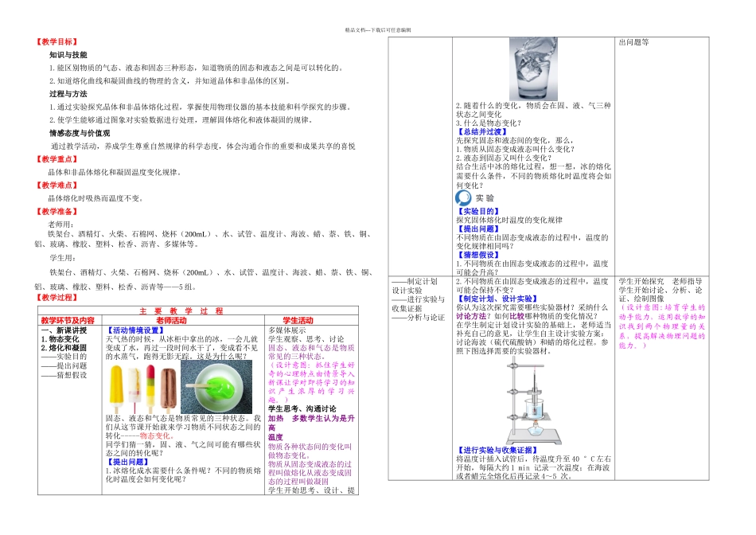Click the 老师活动 column header
756x535 pixels.
coord(171,320)
